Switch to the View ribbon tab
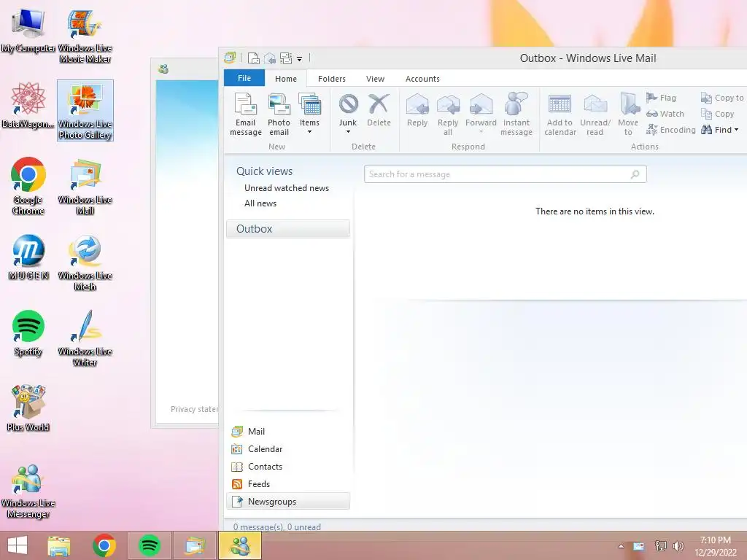The width and height of the screenshot is (747, 560). click(375, 79)
